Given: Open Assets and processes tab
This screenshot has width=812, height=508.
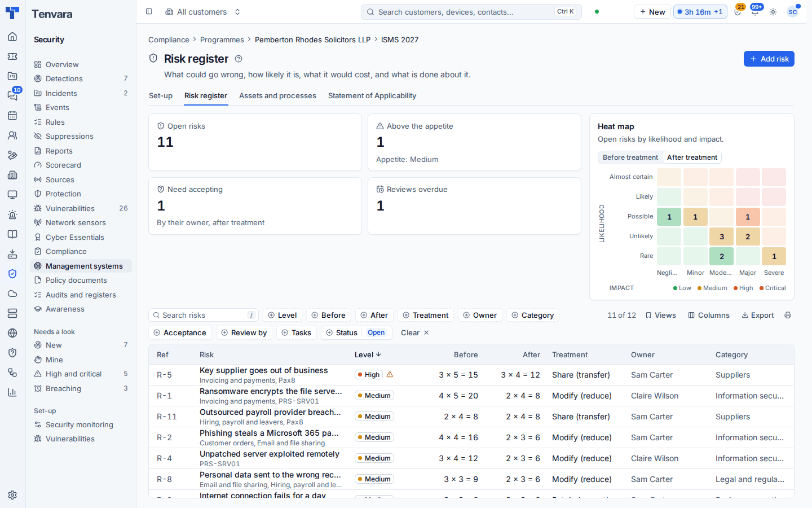Looking at the screenshot, I should point(277,95).
